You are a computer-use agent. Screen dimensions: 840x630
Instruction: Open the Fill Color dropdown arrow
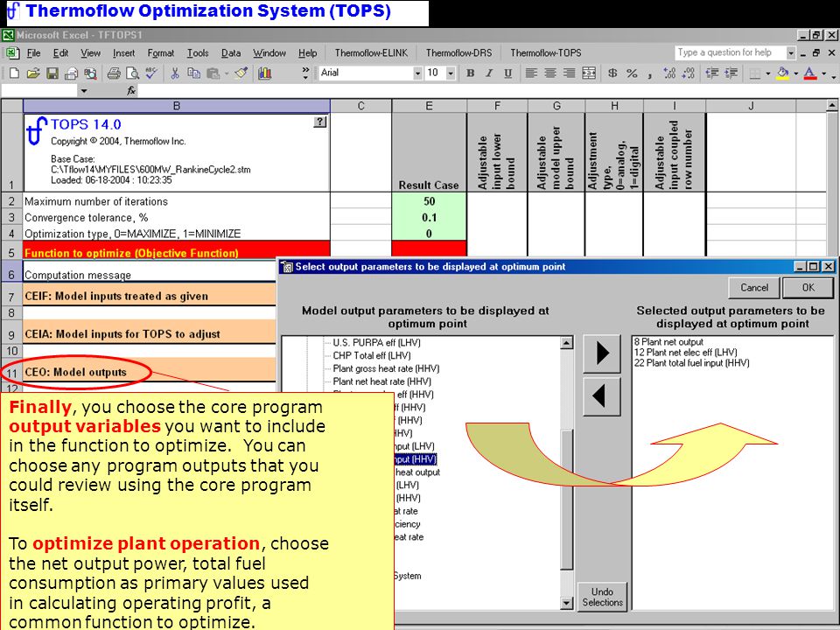(x=795, y=73)
